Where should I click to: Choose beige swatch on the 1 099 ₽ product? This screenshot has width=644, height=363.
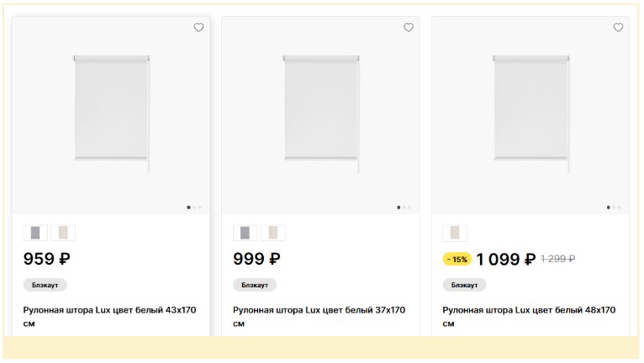(455, 233)
